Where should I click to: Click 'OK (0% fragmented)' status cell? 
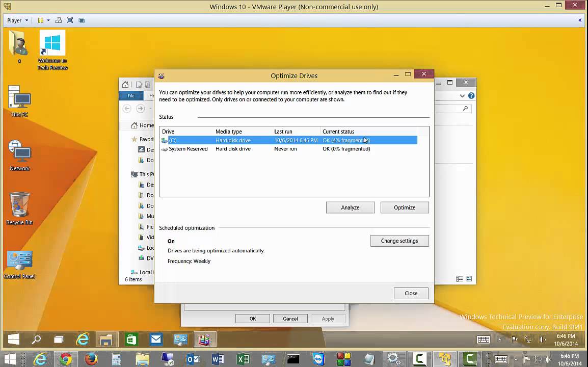tap(346, 149)
